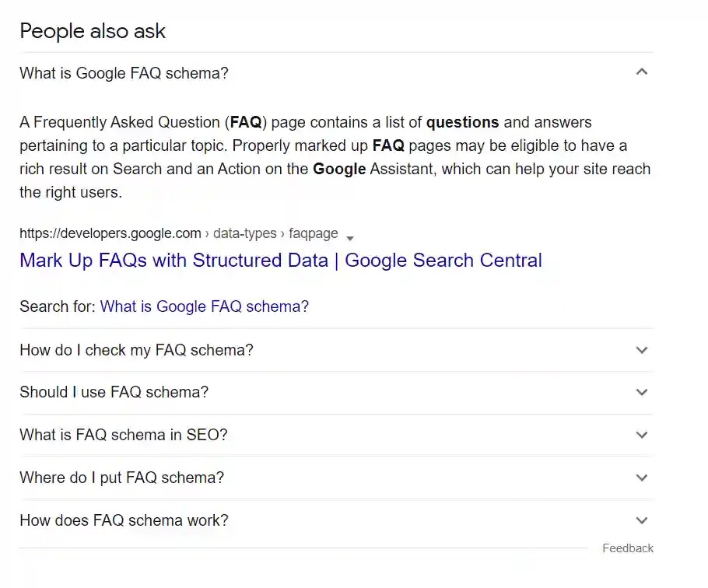
Task: Click the 'Should I use FAQ schema?' question text
Action: coord(114,392)
